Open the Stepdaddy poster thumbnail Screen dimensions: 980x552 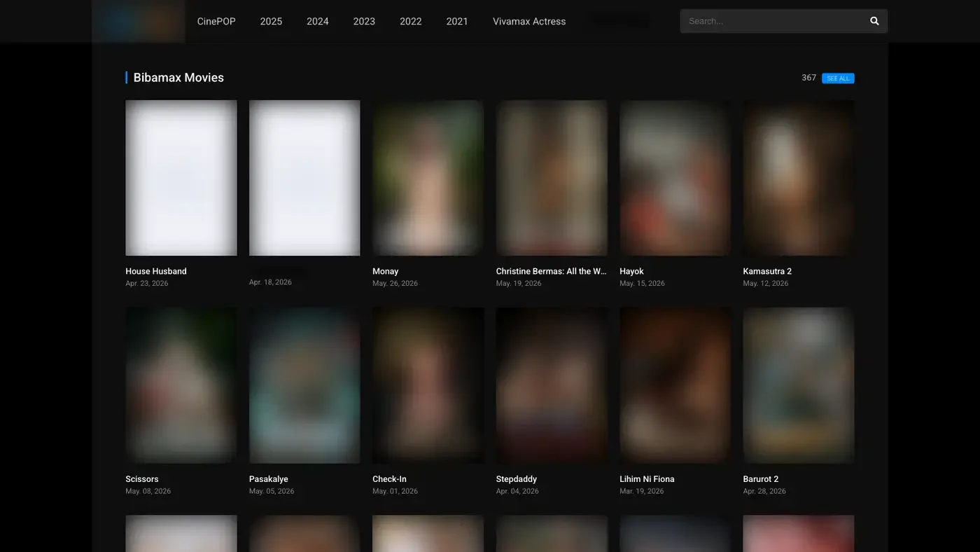coord(552,385)
